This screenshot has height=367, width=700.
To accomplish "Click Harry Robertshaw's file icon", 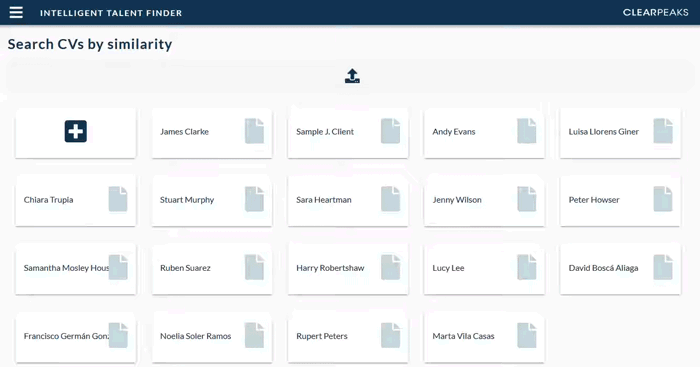I will 391,267.
